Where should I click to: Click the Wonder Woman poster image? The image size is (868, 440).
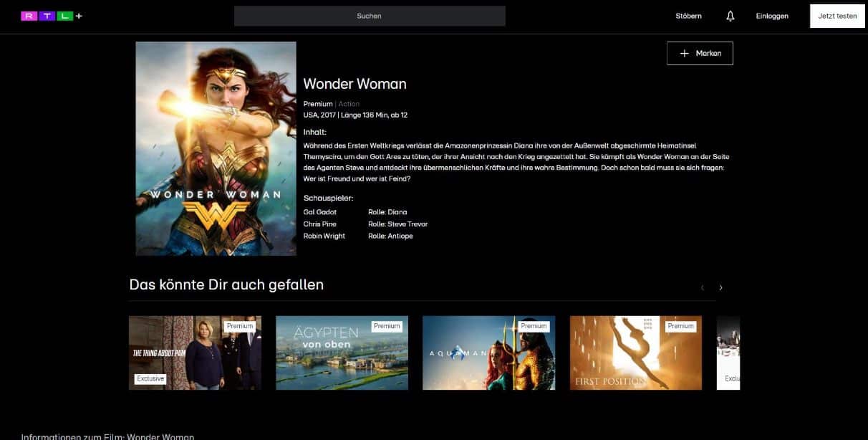tap(216, 148)
